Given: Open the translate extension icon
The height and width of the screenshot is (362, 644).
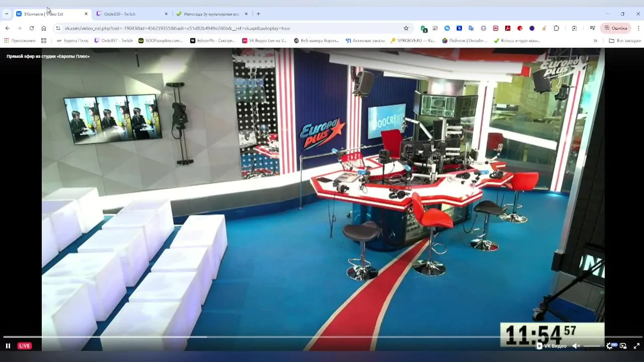Looking at the screenshot, I should 471,28.
